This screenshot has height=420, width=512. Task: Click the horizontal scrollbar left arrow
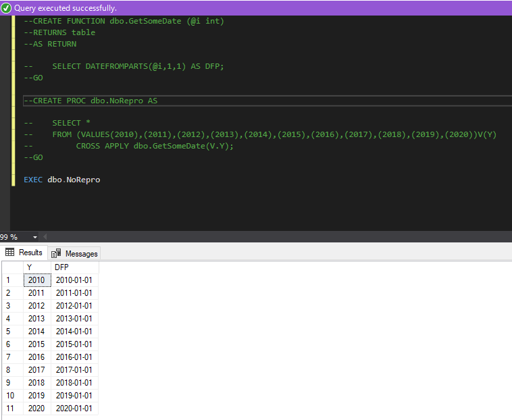coord(45,237)
